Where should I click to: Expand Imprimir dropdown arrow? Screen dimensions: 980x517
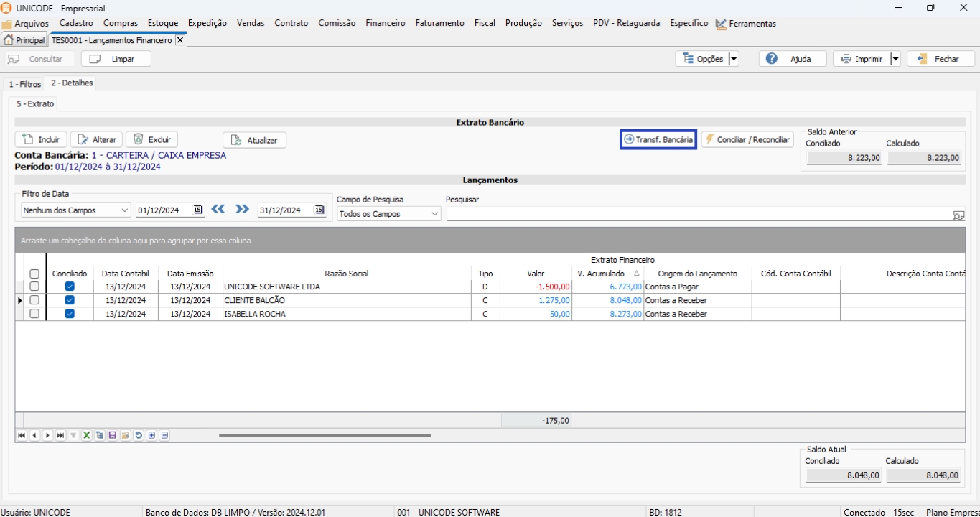tap(895, 59)
